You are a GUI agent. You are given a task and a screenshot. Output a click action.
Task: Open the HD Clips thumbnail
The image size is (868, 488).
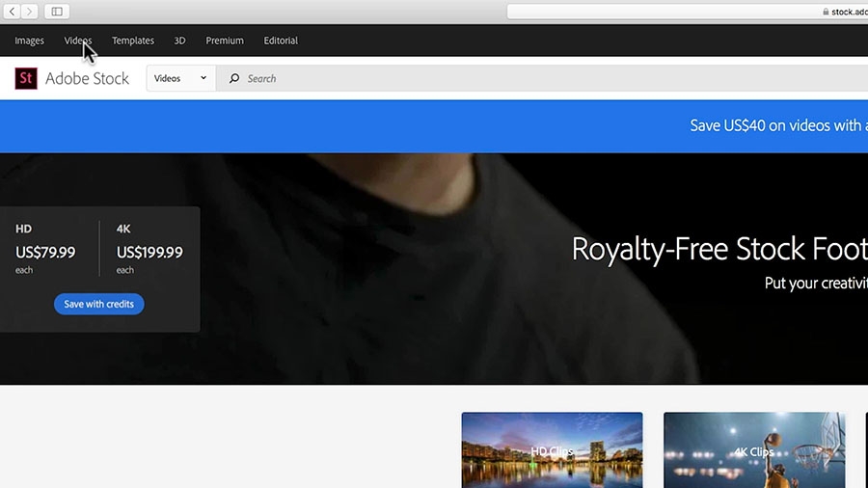tap(552, 450)
